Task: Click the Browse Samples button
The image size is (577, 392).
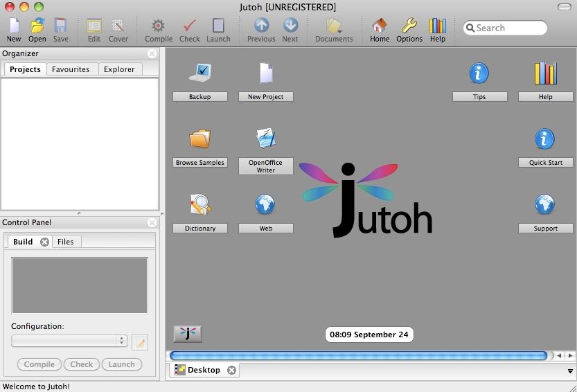Action: pos(199,162)
